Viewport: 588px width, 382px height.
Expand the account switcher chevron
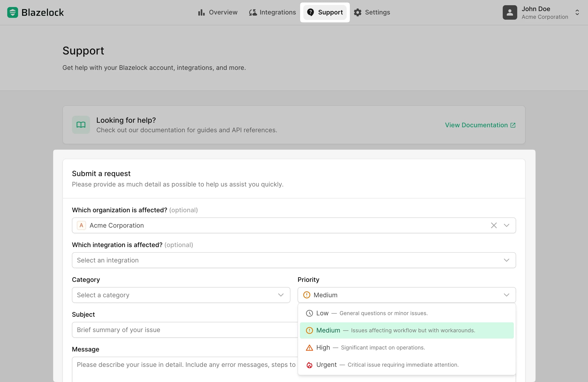[x=577, y=12]
